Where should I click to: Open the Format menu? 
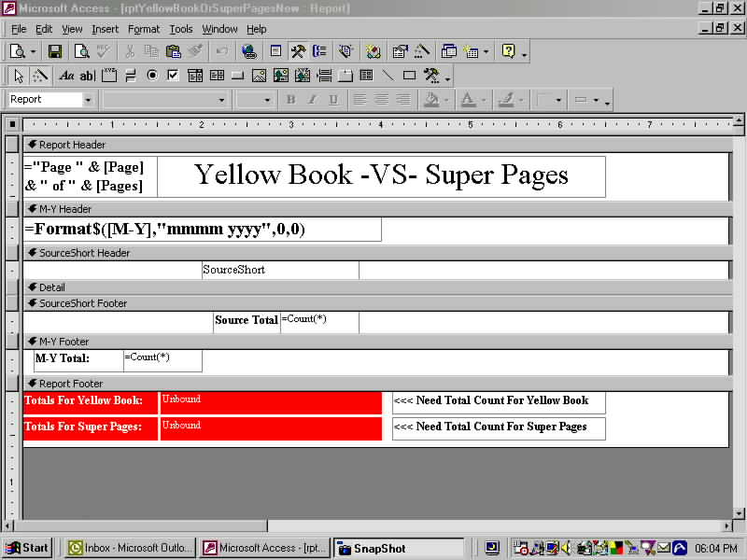[x=144, y=29]
